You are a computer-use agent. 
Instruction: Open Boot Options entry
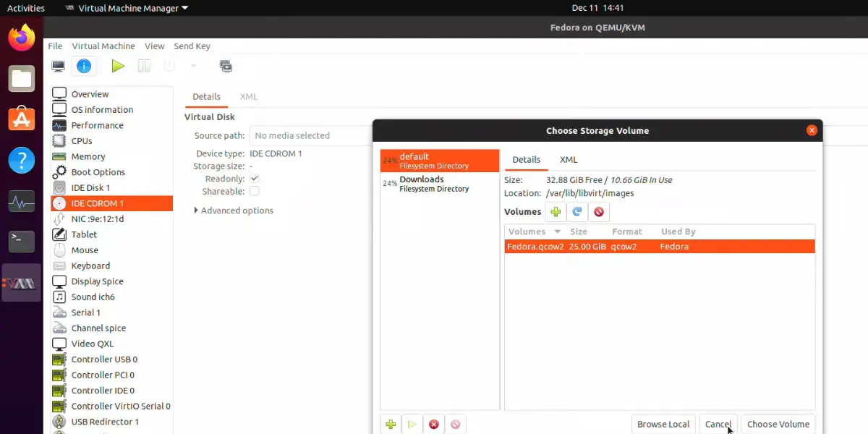click(x=112, y=172)
